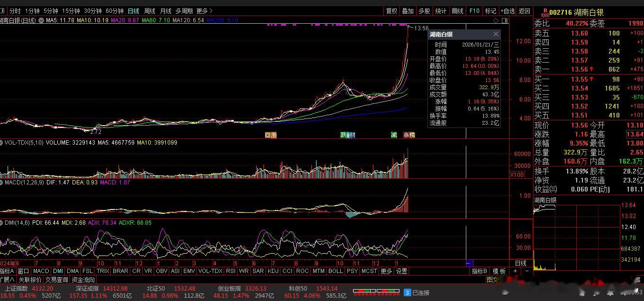The image size is (644, 301).
Task: Switch to 月线 monthly period
Action: (x=166, y=11)
